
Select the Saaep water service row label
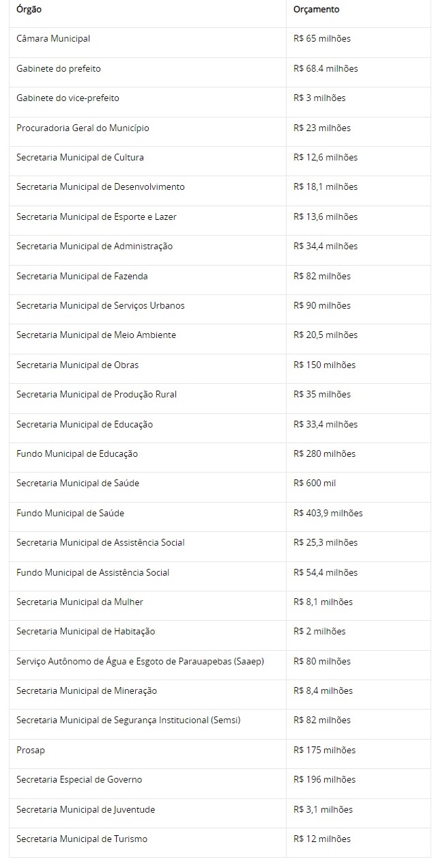(140, 661)
